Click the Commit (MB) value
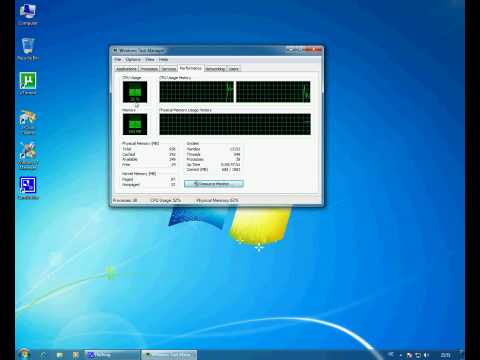The width and height of the screenshot is (480, 360). click(x=231, y=169)
